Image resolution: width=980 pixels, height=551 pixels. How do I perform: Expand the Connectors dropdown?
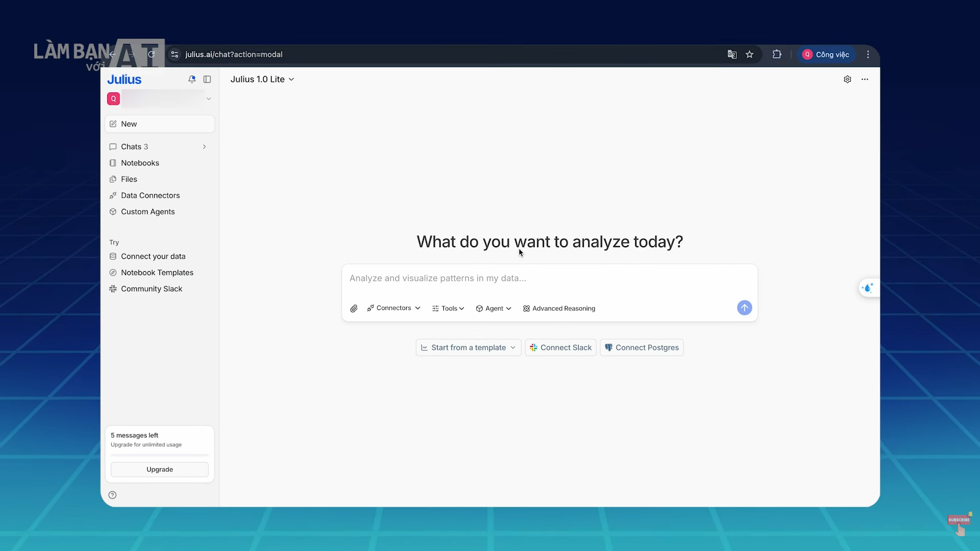click(393, 308)
